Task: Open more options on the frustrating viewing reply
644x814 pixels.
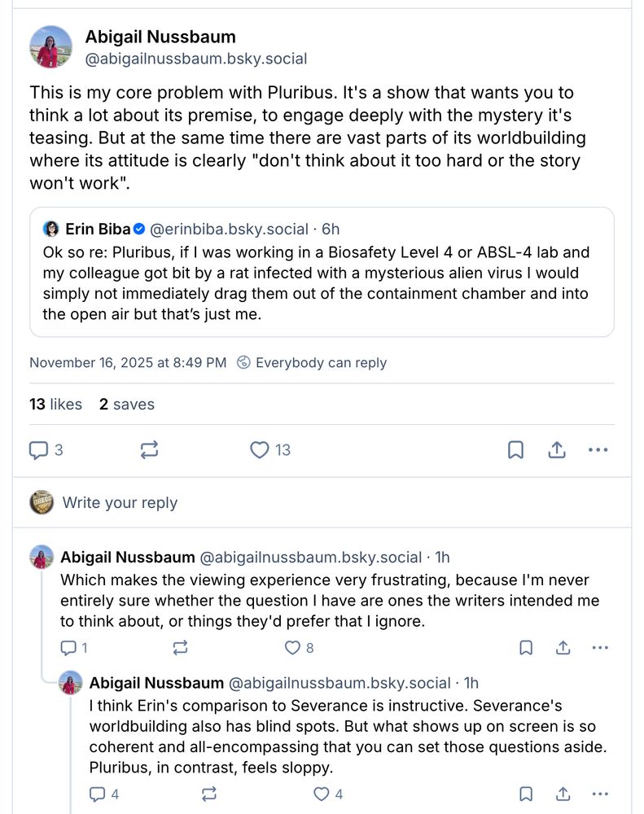Action: click(x=600, y=648)
